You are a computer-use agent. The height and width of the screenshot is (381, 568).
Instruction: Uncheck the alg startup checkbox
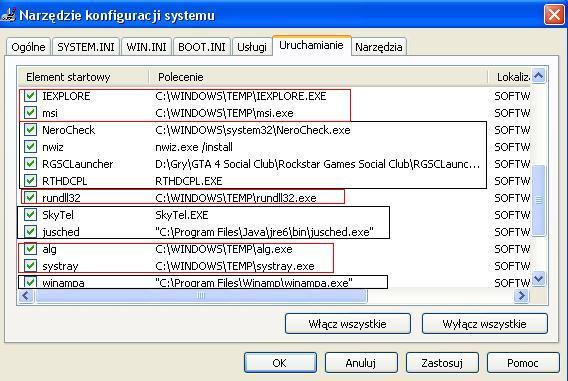tap(30, 249)
